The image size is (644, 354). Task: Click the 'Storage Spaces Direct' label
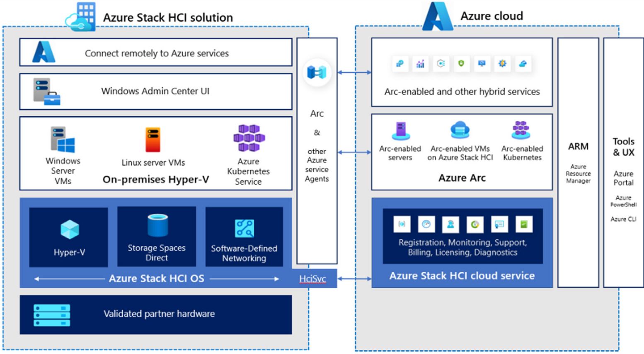157,253
